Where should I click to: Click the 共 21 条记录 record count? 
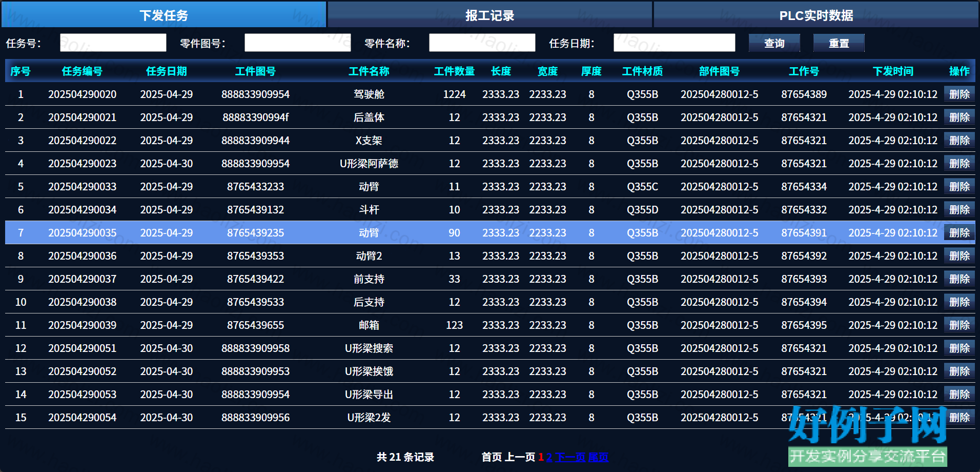click(405, 457)
